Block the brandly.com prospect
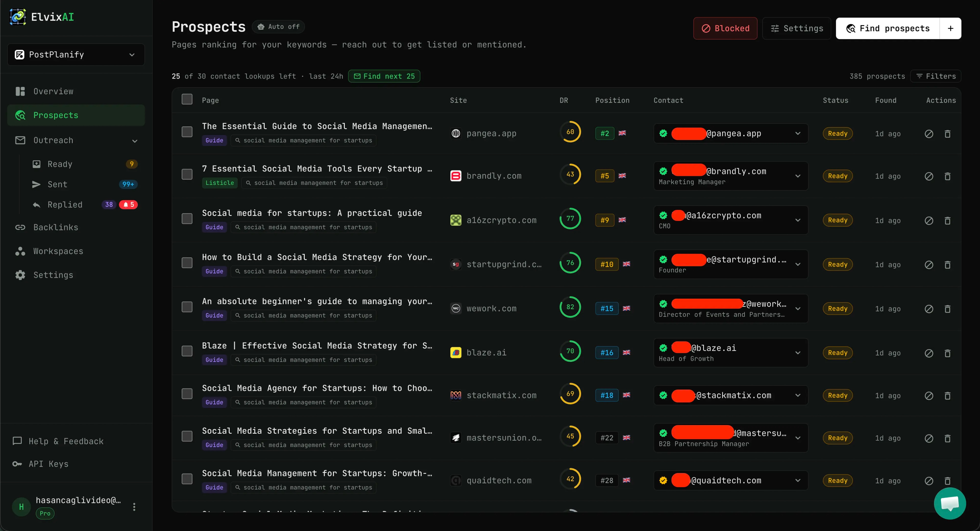980x531 pixels. pyautogui.click(x=929, y=176)
